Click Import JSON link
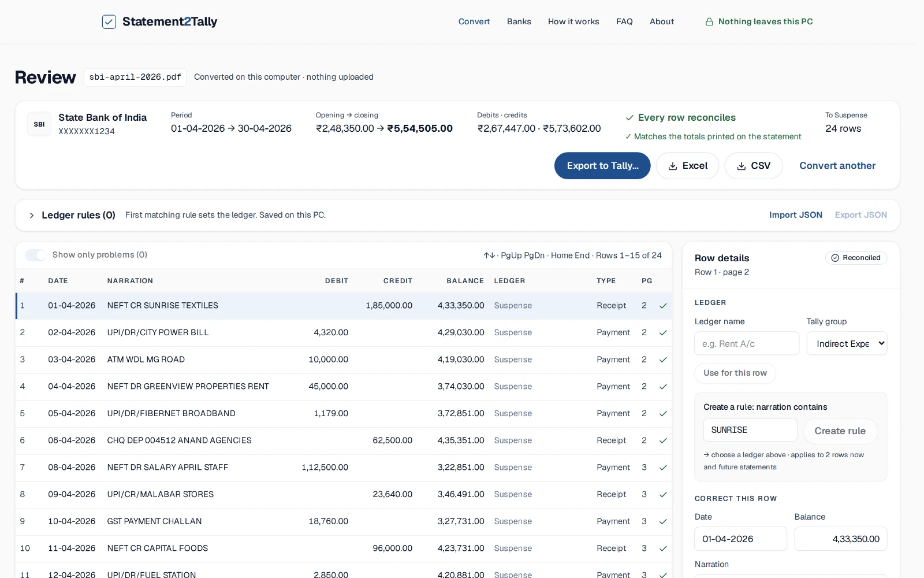The width and height of the screenshot is (924, 578). [x=795, y=215]
